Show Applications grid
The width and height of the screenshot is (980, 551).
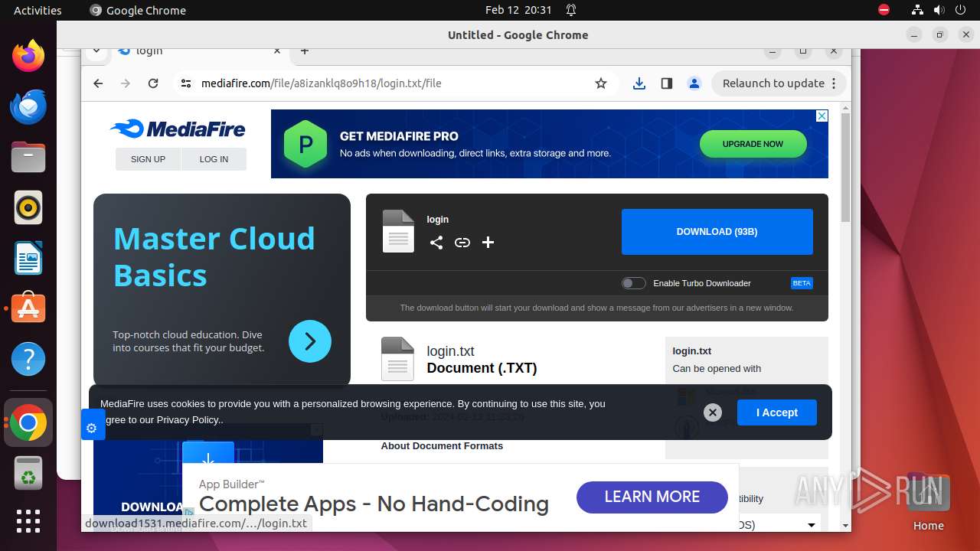[28, 521]
